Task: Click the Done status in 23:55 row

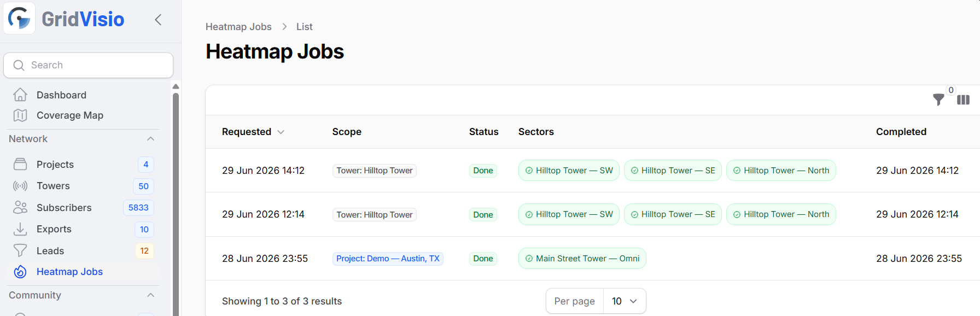Action: tap(483, 259)
